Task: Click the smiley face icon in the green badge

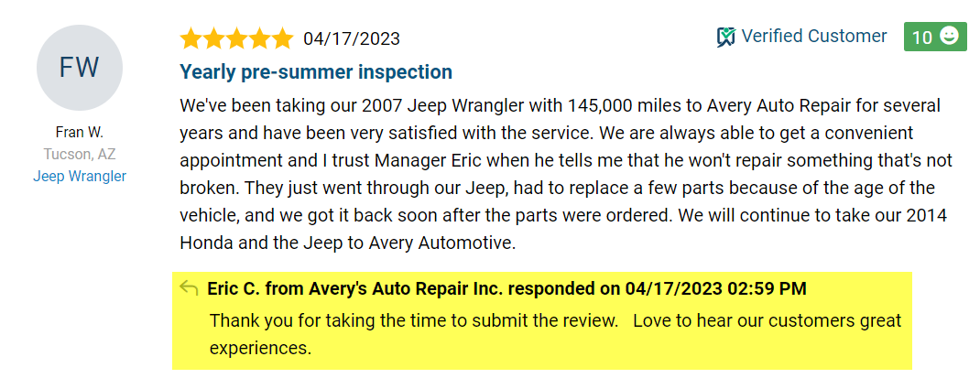Action: [x=949, y=37]
